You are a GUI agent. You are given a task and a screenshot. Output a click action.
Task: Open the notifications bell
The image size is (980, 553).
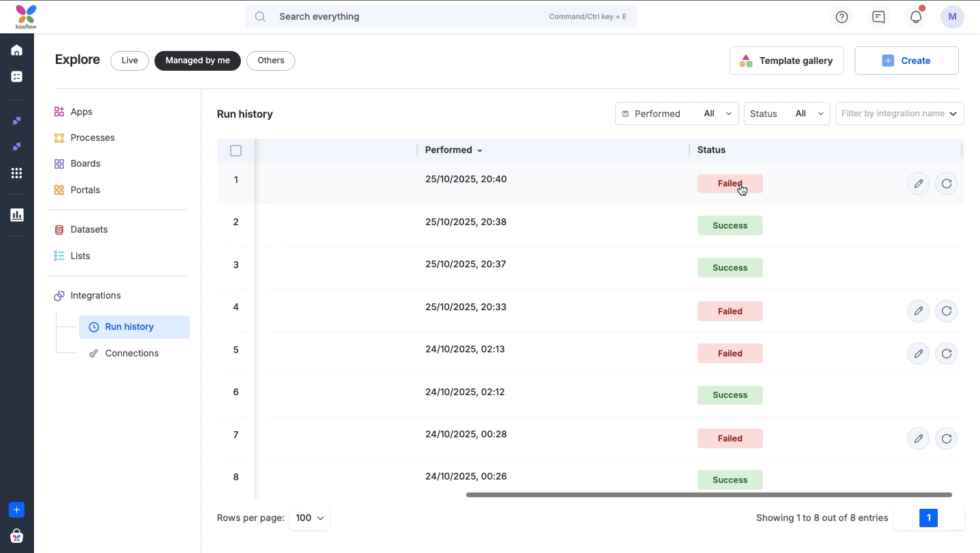coord(916,17)
